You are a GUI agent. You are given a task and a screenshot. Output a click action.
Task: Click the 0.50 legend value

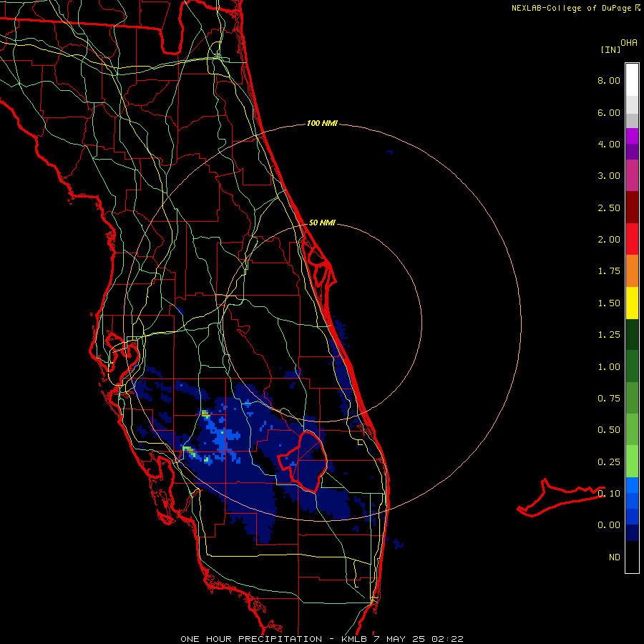pos(609,430)
